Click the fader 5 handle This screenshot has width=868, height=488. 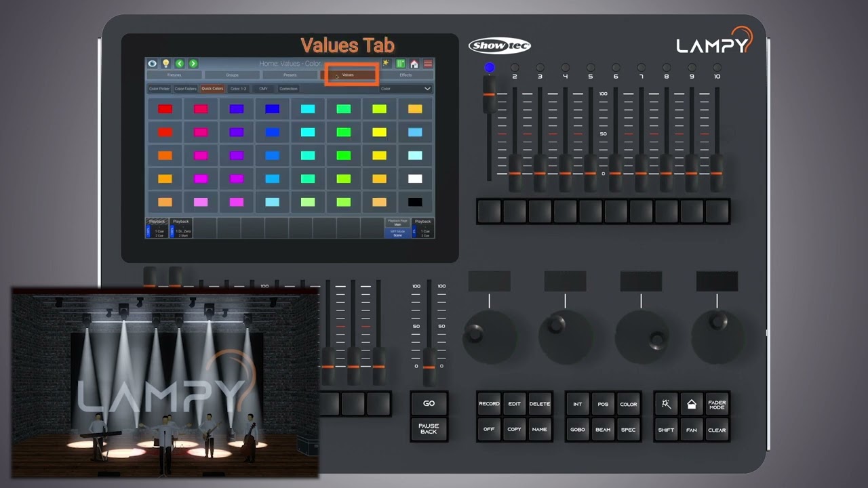591,173
